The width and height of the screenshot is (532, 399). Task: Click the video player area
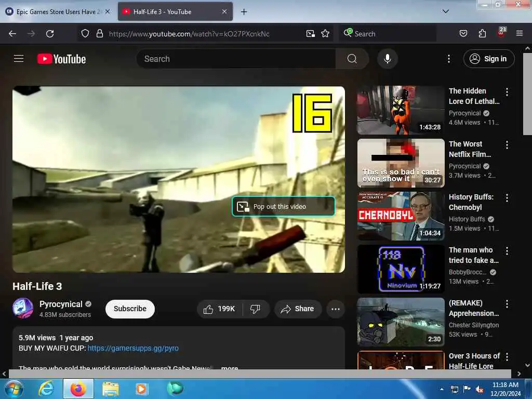179,179
